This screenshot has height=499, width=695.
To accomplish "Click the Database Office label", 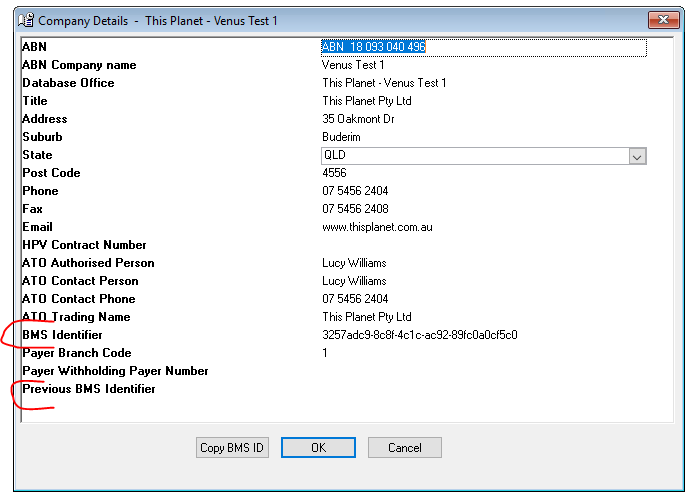I will point(68,83).
